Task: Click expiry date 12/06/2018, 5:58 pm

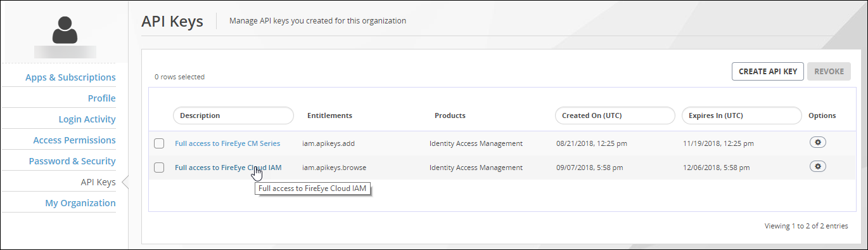Action: pos(717,168)
